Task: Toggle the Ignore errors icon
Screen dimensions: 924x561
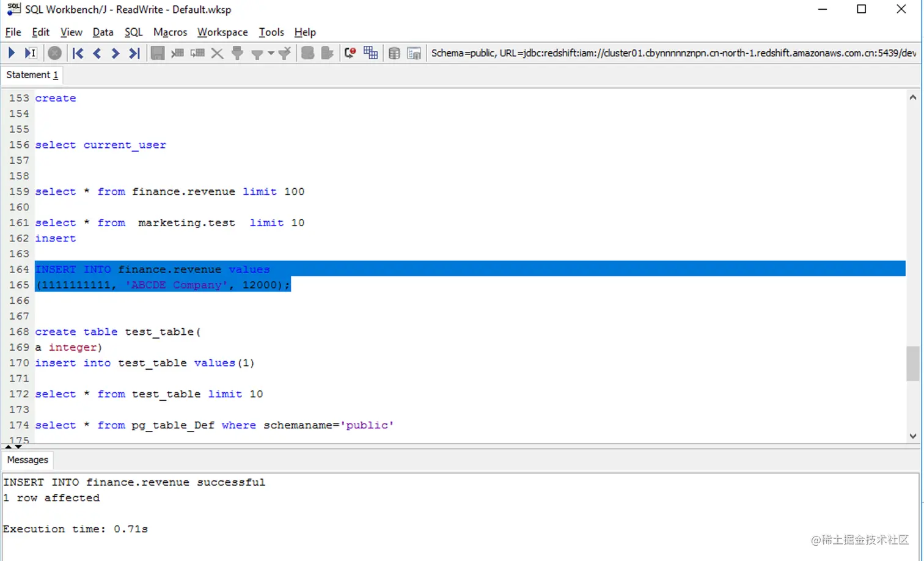Action: [x=350, y=53]
